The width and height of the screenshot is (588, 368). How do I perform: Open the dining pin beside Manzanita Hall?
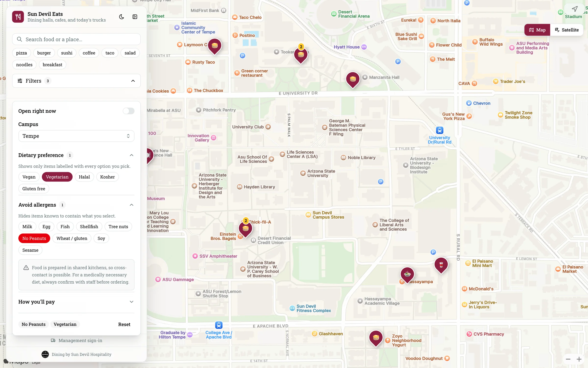tap(353, 80)
